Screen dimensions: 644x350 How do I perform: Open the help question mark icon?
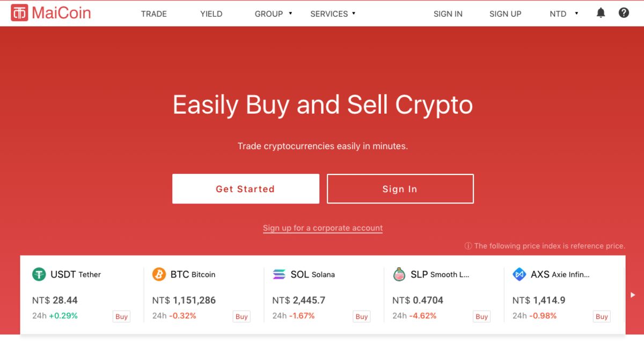[624, 13]
